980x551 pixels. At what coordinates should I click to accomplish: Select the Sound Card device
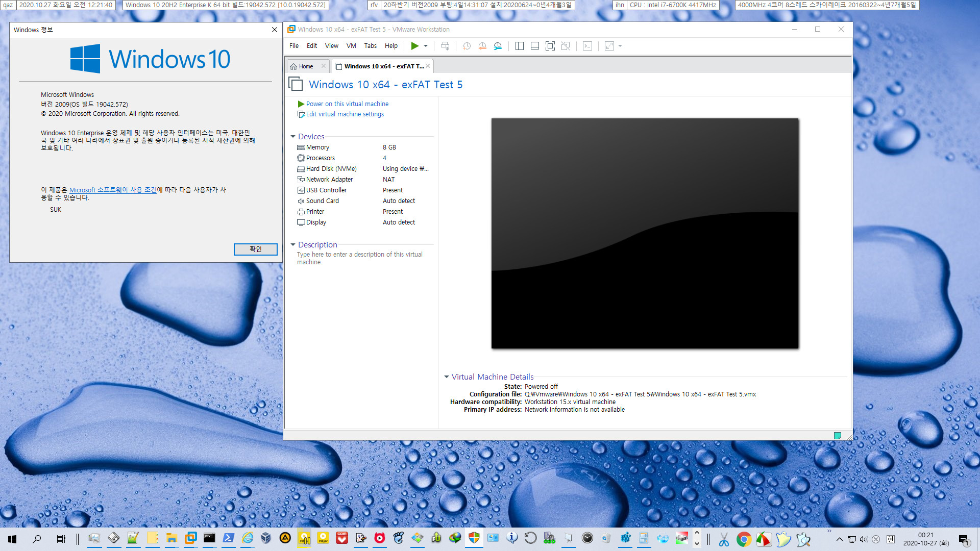point(363,201)
